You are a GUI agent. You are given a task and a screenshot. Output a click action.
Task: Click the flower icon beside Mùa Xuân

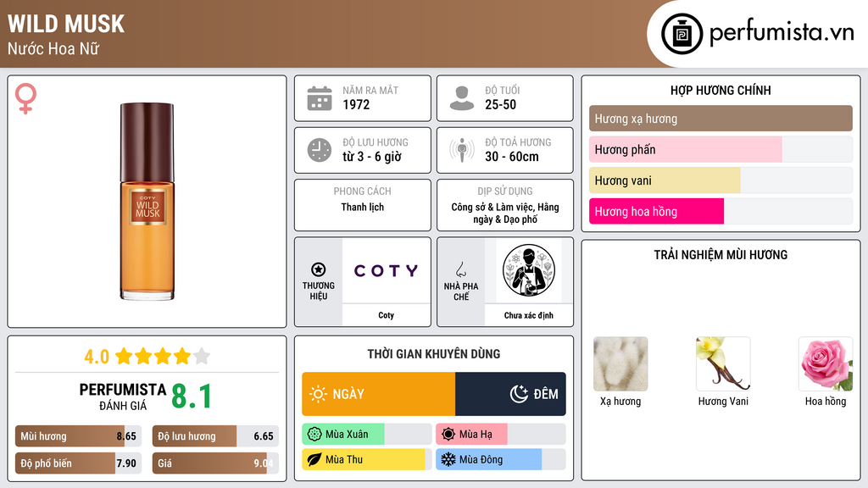tap(314, 435)
